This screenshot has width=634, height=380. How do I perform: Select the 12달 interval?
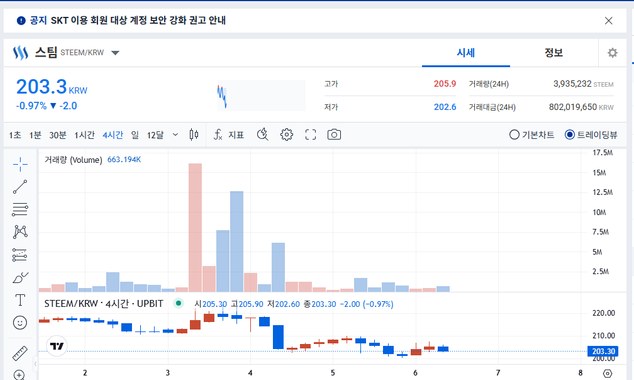pos(155,135)
